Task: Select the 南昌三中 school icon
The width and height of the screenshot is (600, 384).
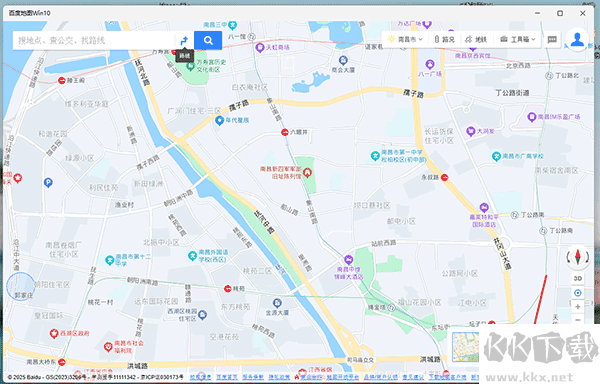Action: (232, 25)
